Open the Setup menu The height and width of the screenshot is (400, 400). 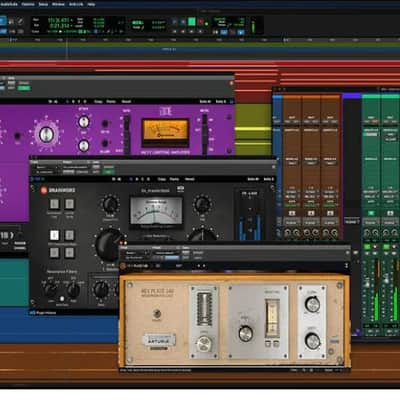pyautogui.click(x=43, y=4)
